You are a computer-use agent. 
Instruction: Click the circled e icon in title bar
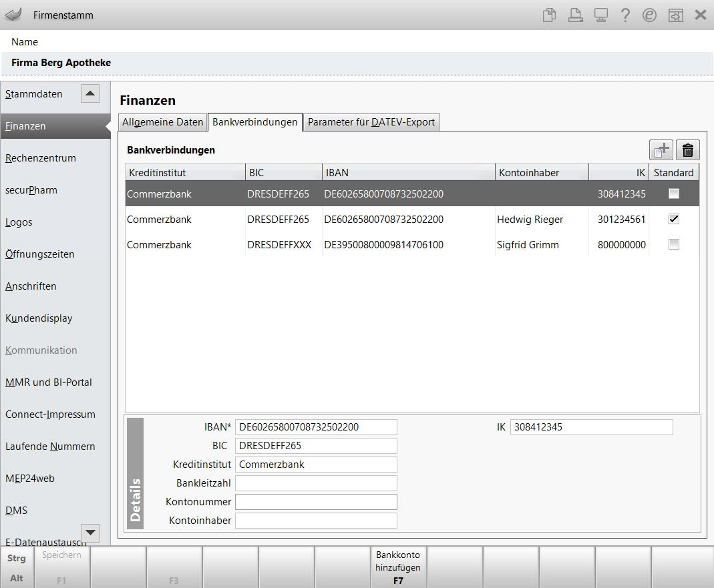pyautogui.click(x=649, y=15)
